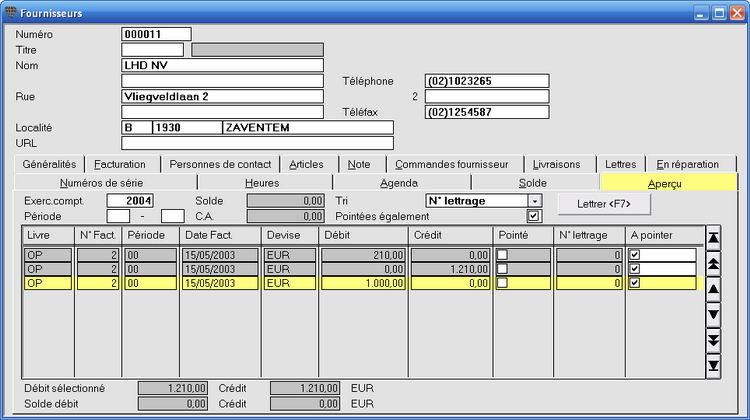Click the page-down double arrow button
This screenshot has width=750, height=420.
click(x=713, y=341)
